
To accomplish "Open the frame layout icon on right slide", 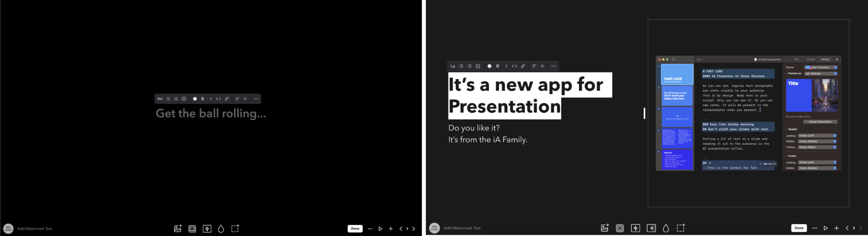I will click(x=620, y=228).
